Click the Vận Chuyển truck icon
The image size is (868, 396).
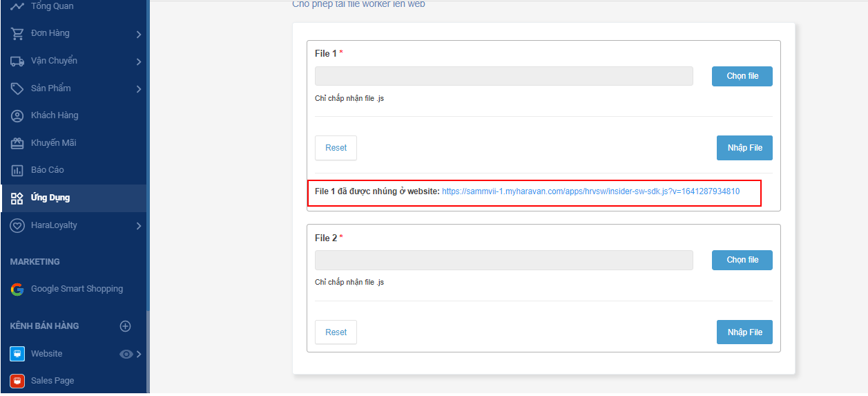click(17, 61)
